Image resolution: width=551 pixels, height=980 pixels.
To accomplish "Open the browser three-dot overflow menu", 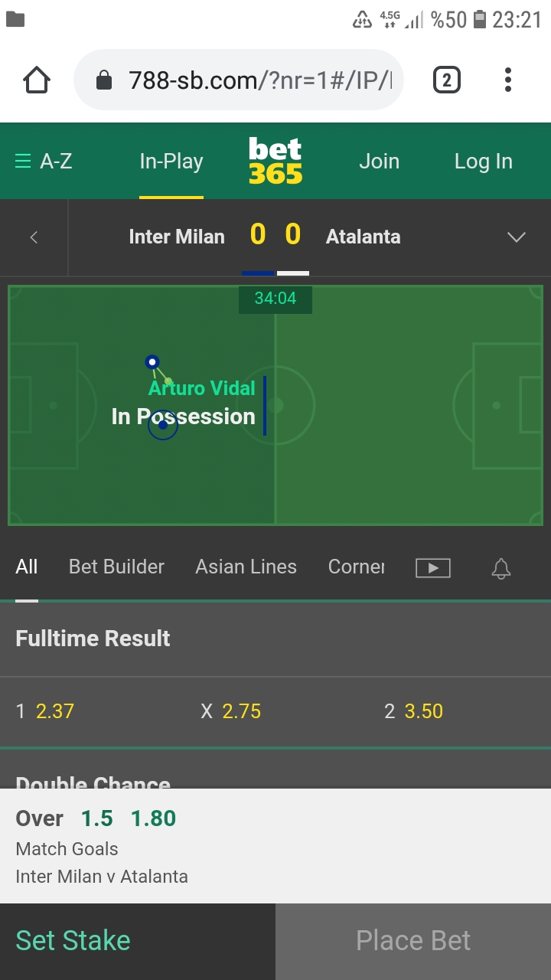I will click(x=508, y=80).
